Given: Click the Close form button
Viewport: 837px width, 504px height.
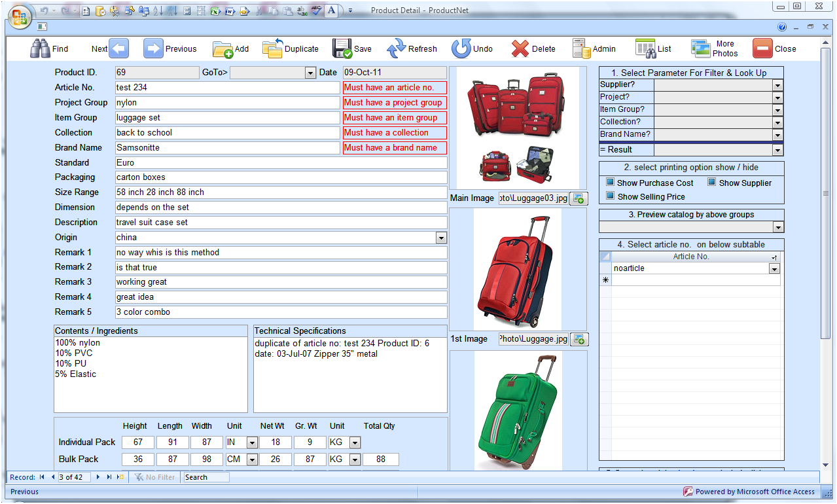Looking at the screenshot, I should (x=762, y=49).
